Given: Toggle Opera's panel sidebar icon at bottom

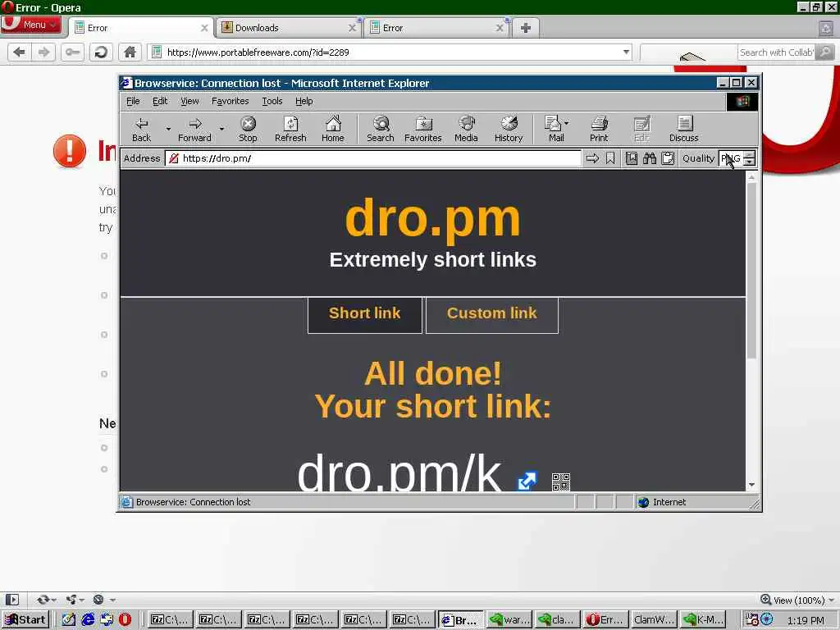Looking at the screenshot, I should point(11,600).
